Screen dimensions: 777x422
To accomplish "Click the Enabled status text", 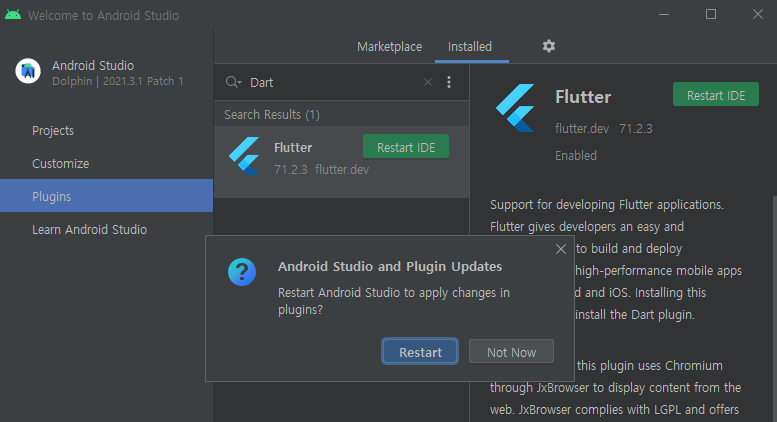I will coord(576,156).
